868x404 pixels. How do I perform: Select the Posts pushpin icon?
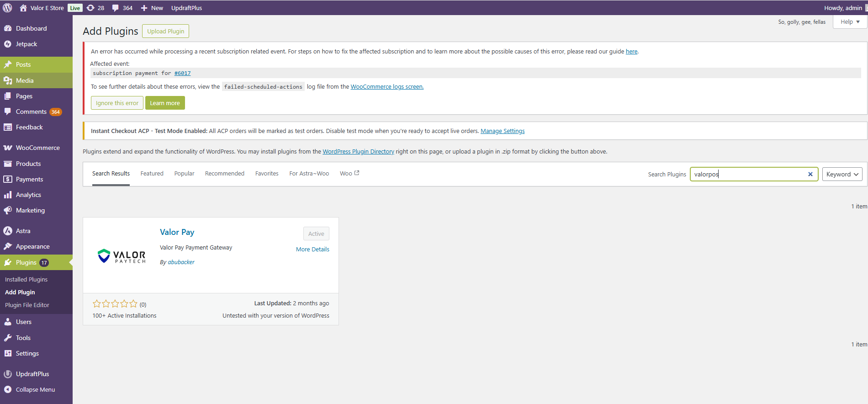coord(8,64)
